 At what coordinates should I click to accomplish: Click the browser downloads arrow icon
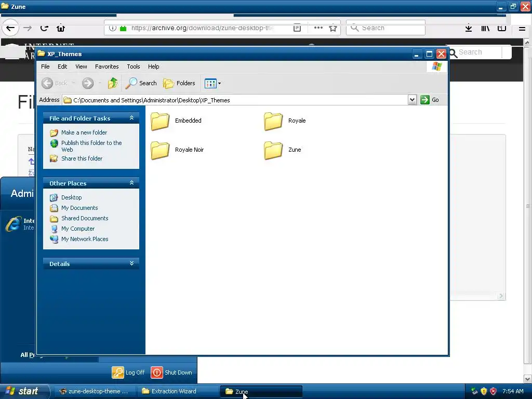469,28
